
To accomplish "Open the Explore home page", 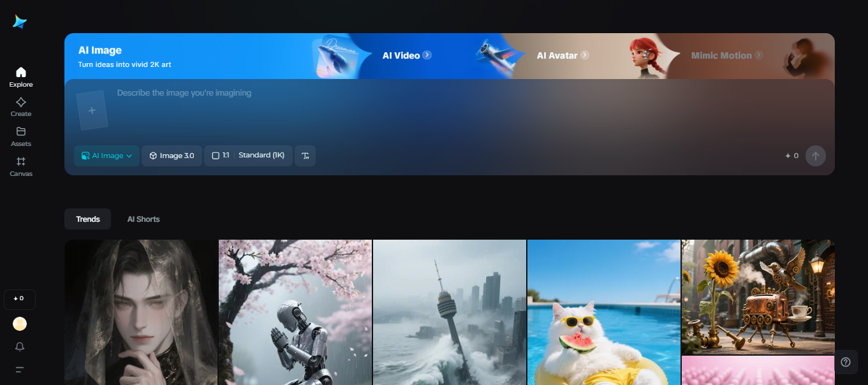I will click(x=20, y=76).
